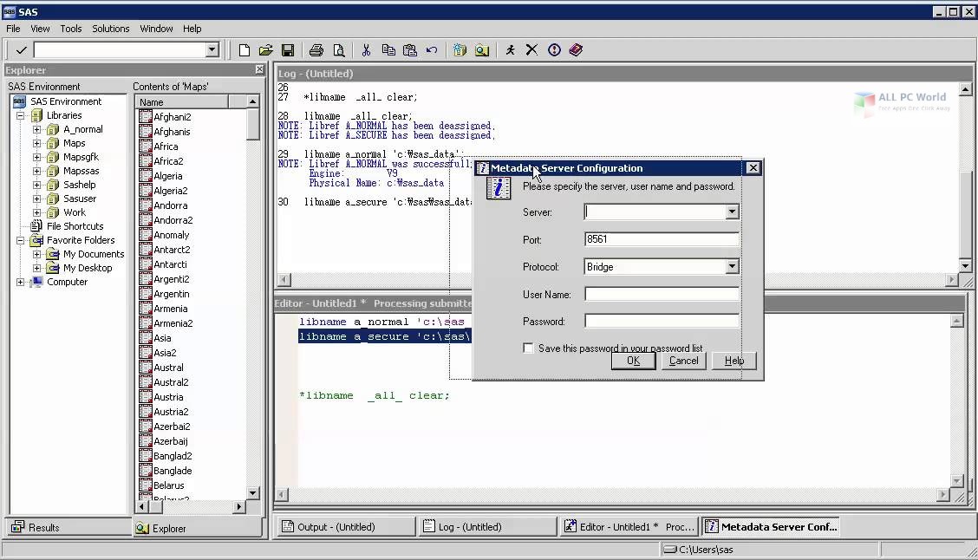The height and width of the screenshot is (560, 978).
Task: Click the command submit checkmark icon
Action: point(21,50)
